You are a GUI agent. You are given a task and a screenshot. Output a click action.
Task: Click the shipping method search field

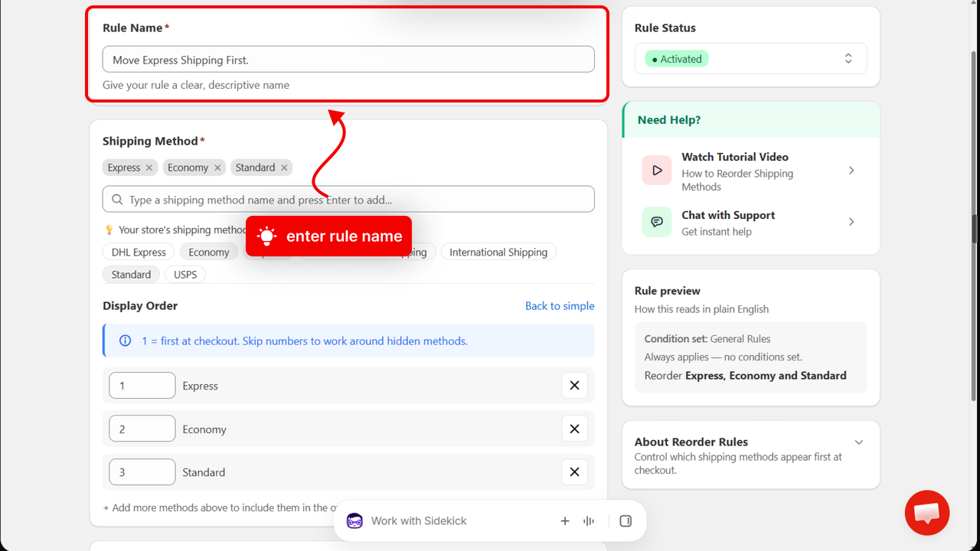point(348,200)
